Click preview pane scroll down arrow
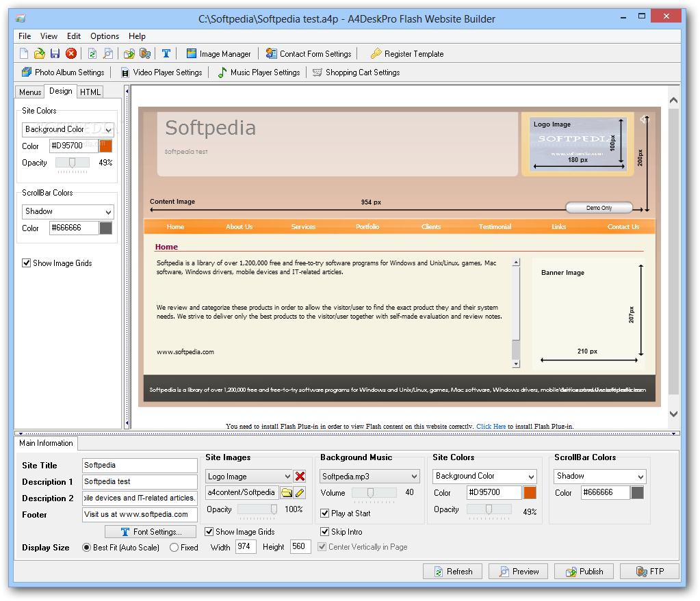The height and width of the screenshot is (601, 700). pos(674,414)
